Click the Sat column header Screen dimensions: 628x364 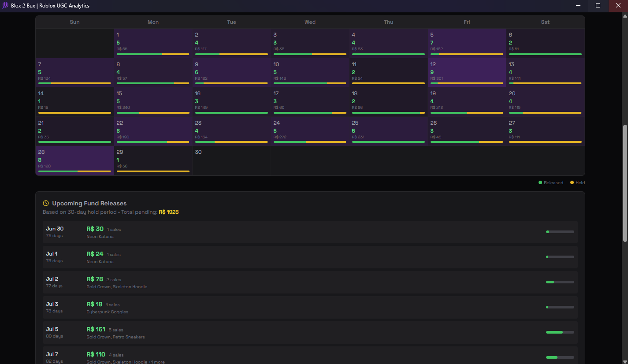(545, 22)
